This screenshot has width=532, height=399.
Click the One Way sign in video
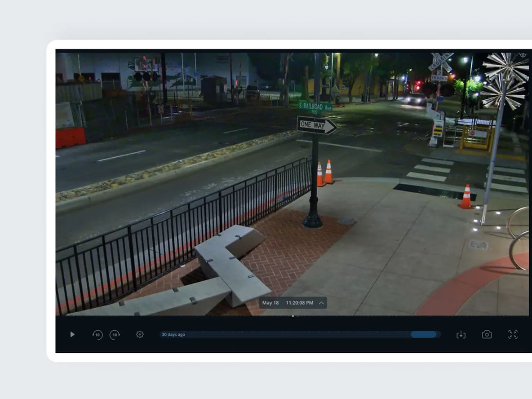(x=316, y=125)
